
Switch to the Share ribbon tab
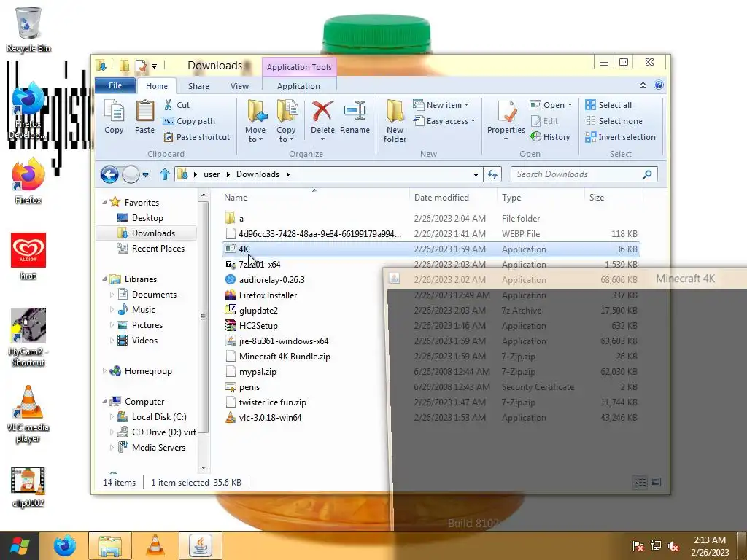pos(198,86)
